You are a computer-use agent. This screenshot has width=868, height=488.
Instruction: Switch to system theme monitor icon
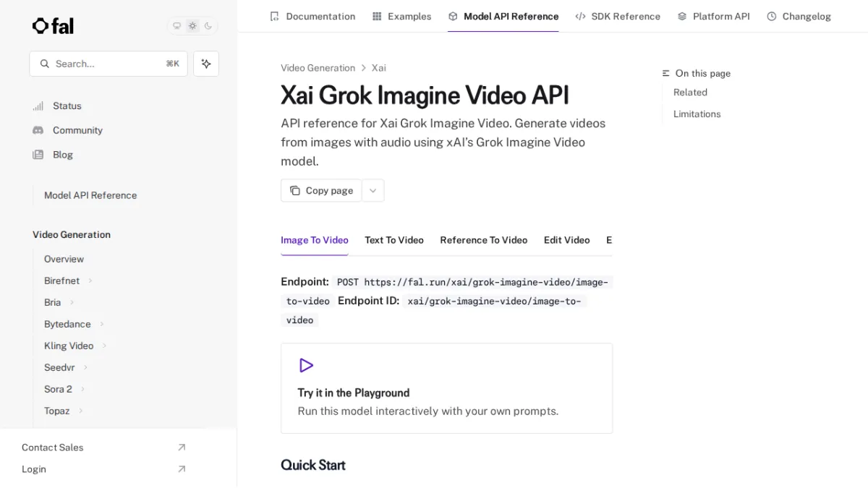176,26
